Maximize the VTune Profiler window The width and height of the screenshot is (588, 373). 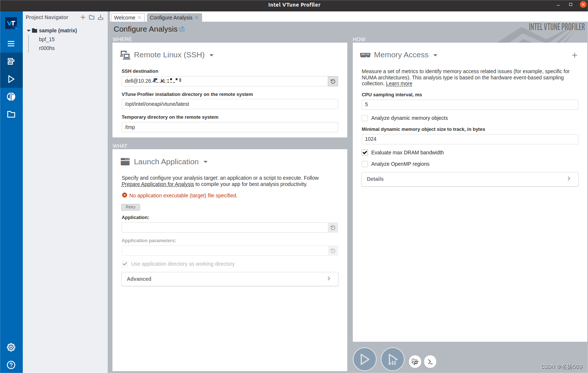pos(571,5)
